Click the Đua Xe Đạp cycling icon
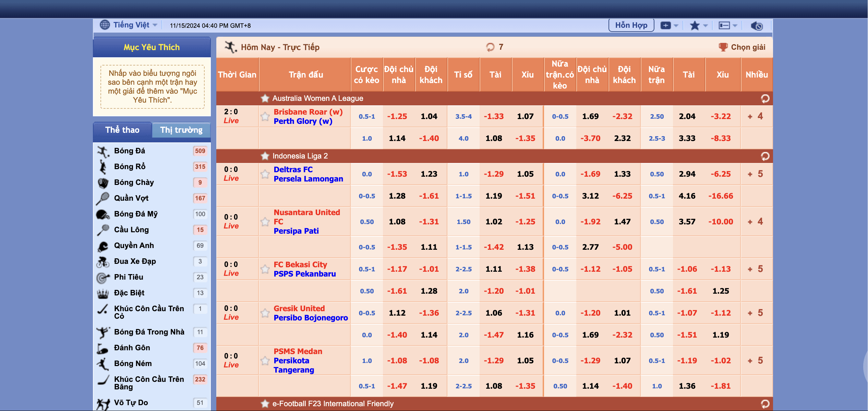Image resolution: width=868 pixels, height=411 pixels. click(x=103, y=262)
